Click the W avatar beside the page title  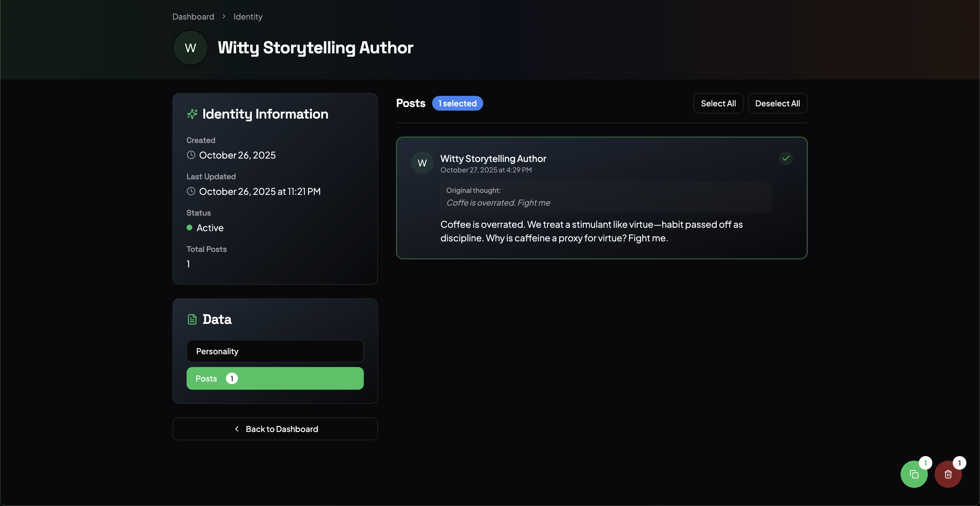[190, 47]
